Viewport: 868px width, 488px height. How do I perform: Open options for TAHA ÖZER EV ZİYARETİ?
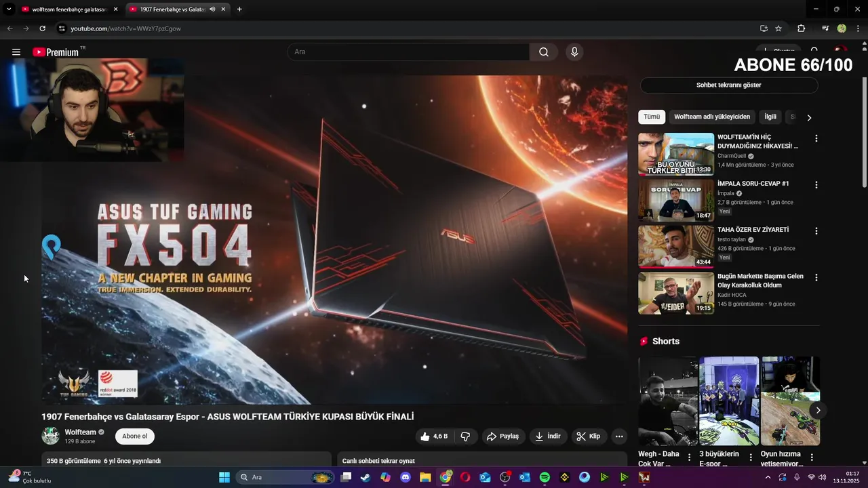point(816,231)
